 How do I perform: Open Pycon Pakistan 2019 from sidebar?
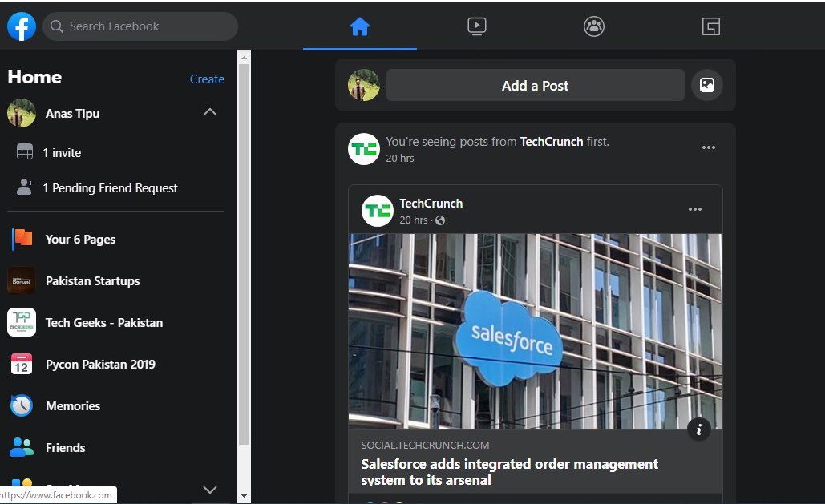(100, 364)
